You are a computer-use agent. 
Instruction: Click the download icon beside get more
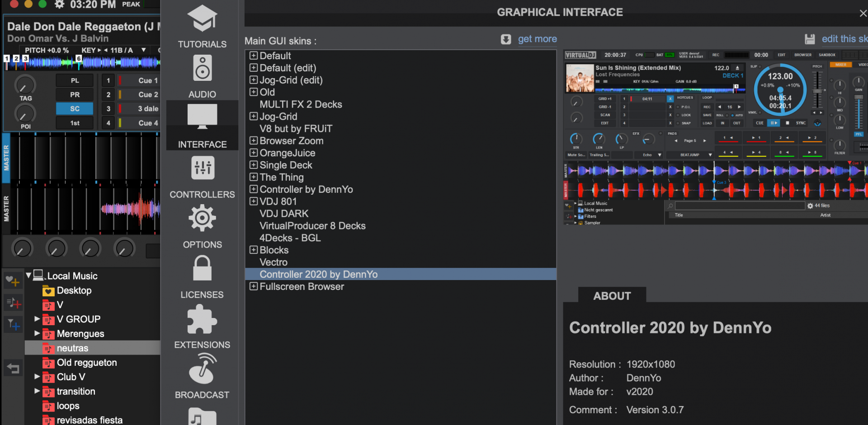click(506, 39)
